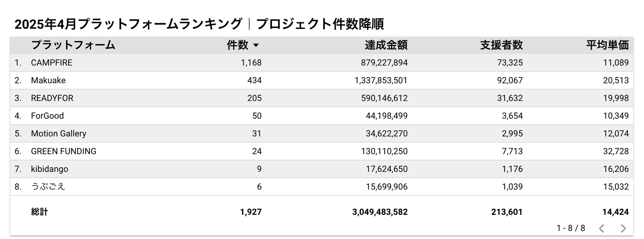This screenshot has height=239, width=644.
Task: Sort by the 達成金額 column header
Action: (x=386, y=45)
